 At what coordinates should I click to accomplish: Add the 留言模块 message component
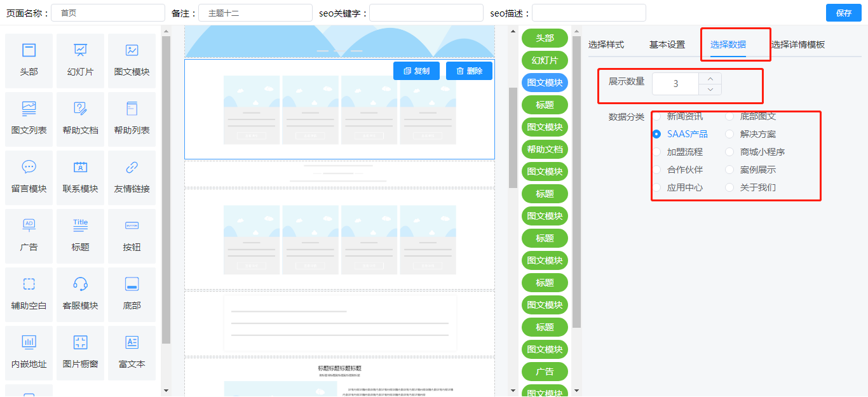pos(29,168)
